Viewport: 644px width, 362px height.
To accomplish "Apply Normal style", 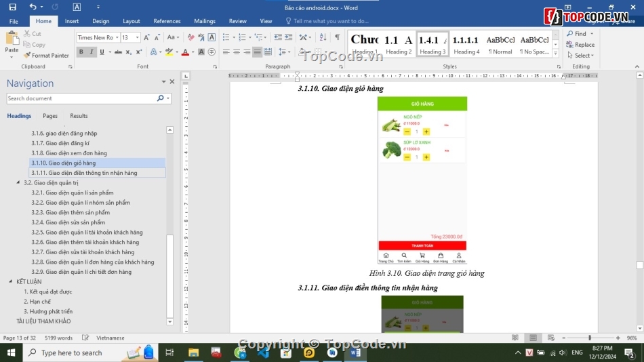I will click(500, 43).
